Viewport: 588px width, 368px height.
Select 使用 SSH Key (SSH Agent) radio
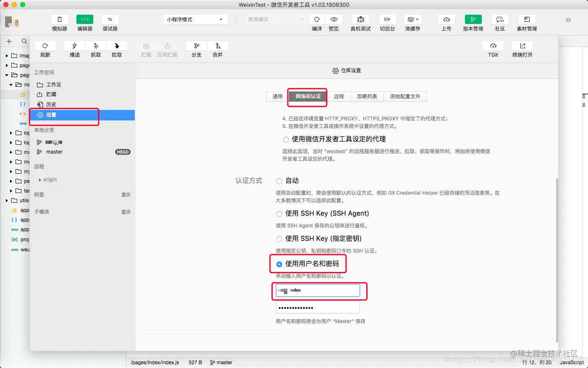click(x=279, y=214)
